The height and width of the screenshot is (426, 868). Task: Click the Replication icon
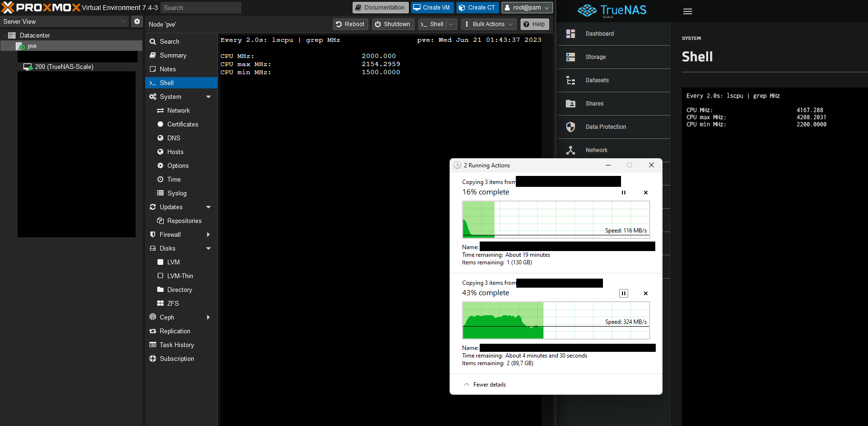coord(153,331)
